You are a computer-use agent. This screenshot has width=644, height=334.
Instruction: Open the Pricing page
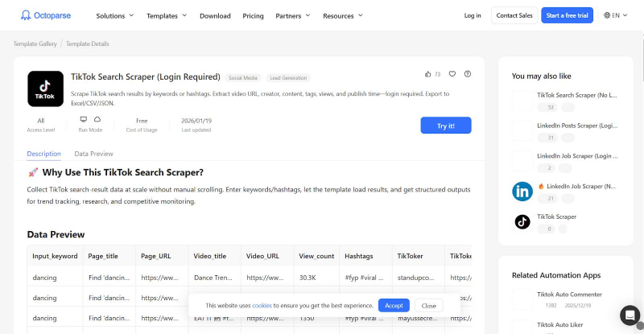[253, 15]
